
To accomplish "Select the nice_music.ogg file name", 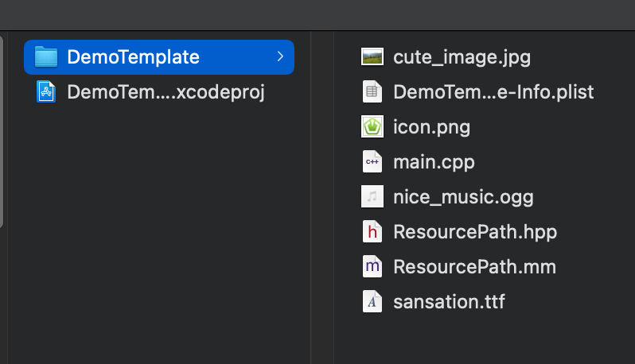I will point(463,196).
